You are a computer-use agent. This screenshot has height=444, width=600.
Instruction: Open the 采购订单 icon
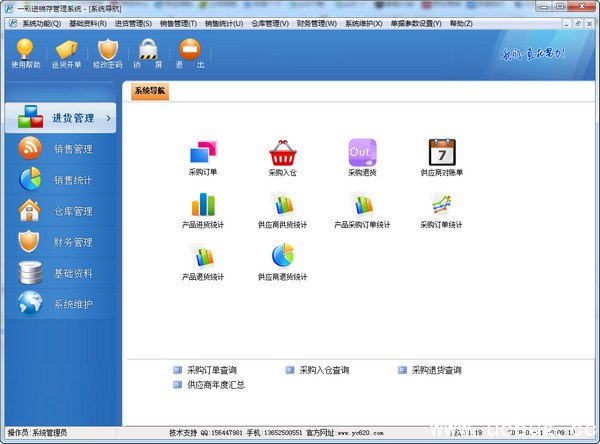[x=203, y=153]
